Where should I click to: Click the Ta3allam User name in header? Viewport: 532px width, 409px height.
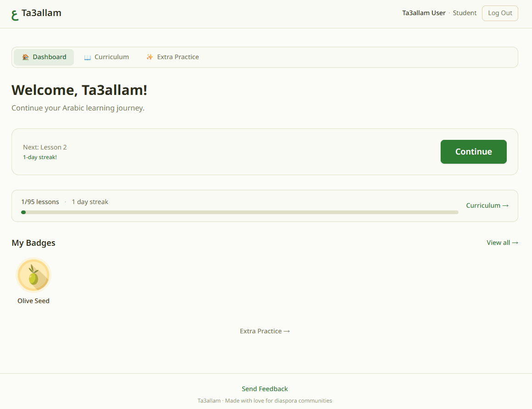[x=424, y=13]
